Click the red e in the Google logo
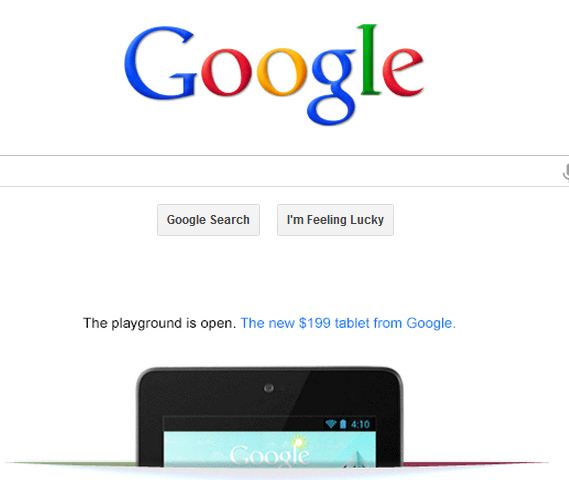 [x=403, y=72]
